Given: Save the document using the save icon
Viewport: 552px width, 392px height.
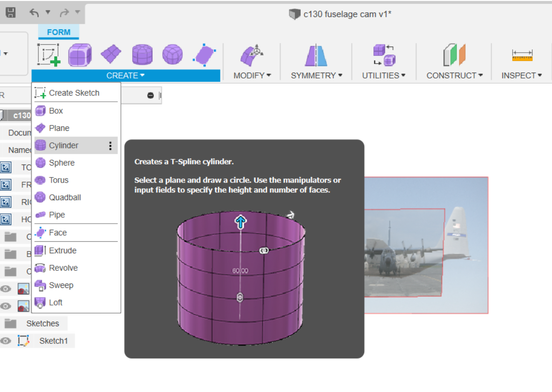Looking at the screenshot, I should click(10, 13).
